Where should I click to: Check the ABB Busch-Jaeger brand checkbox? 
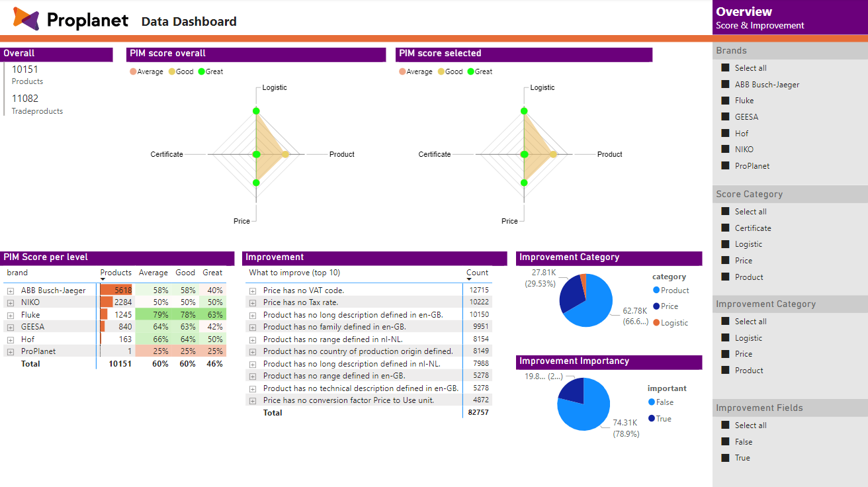(x=725, y=85)
